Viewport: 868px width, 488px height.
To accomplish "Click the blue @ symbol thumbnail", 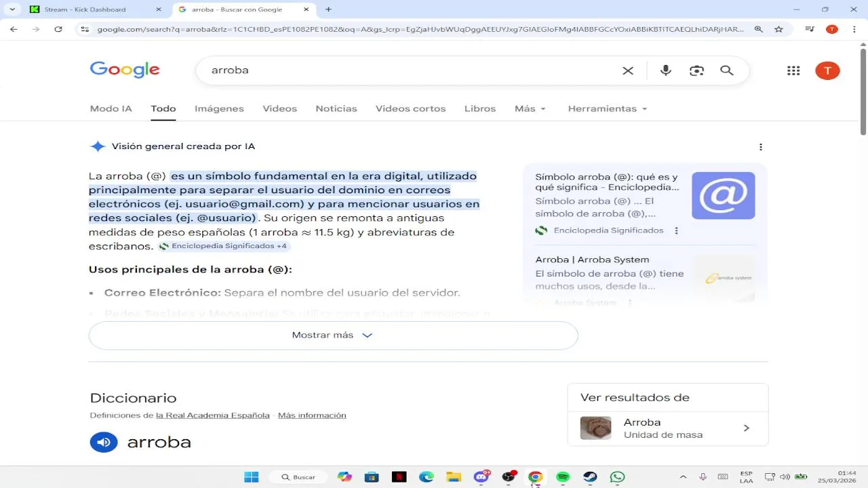I will tap(724, 195).
